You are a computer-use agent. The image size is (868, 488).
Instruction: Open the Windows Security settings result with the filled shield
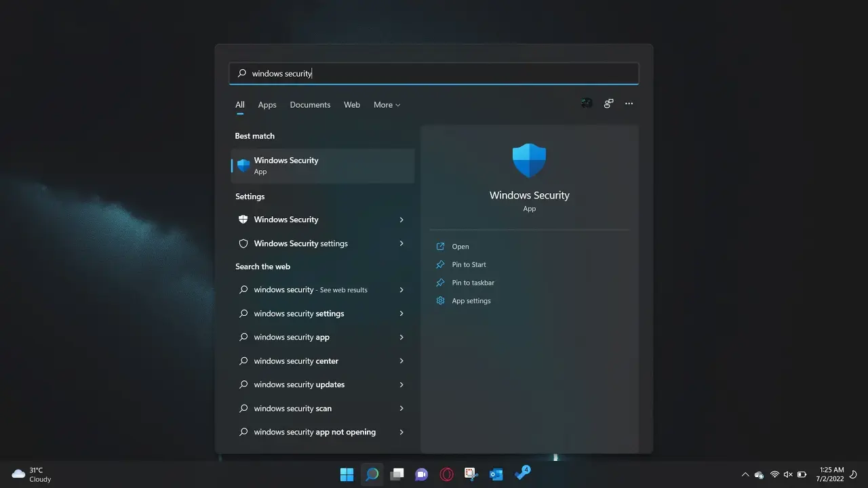pyautogui.click(x=323, y=220)
